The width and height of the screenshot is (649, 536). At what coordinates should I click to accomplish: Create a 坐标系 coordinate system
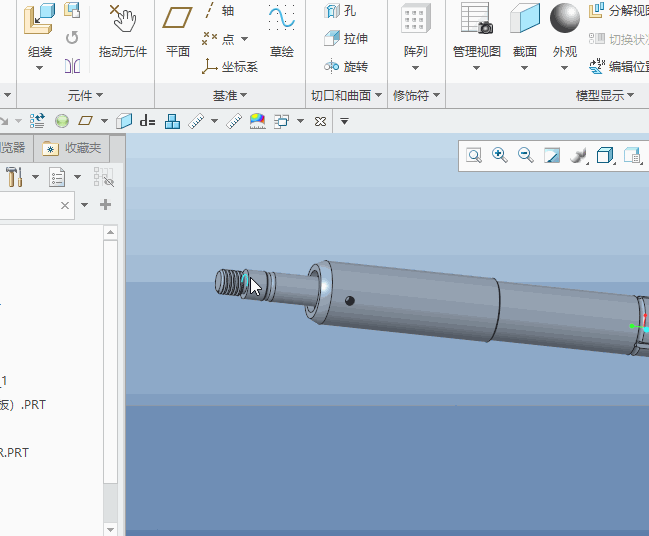230,66
